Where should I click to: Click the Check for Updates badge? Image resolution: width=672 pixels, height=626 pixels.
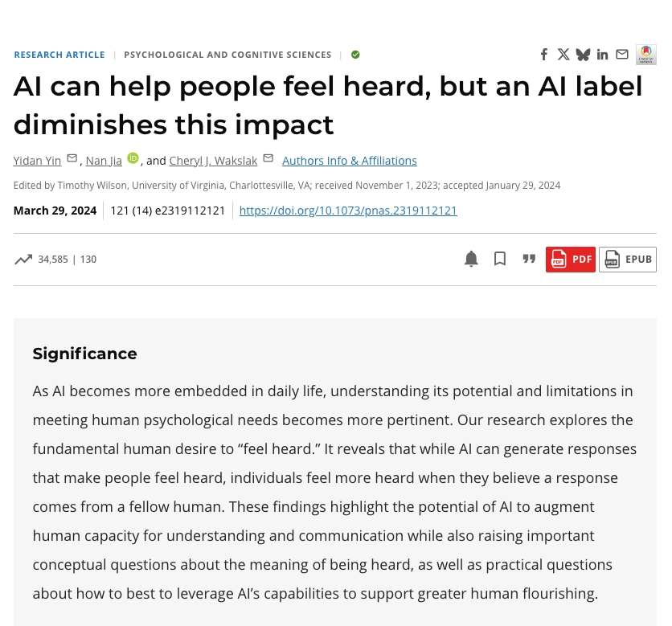click(x=645, y=54)
